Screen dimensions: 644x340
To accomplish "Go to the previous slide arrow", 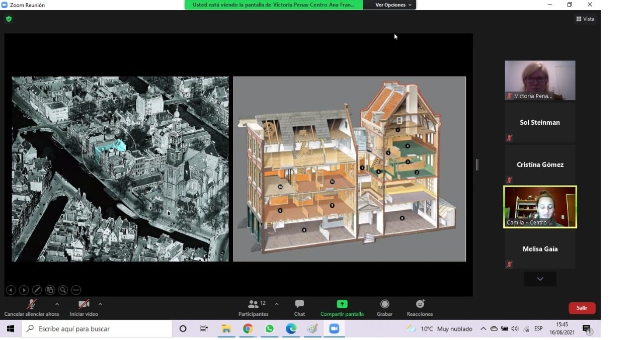I will click(11, 290).
